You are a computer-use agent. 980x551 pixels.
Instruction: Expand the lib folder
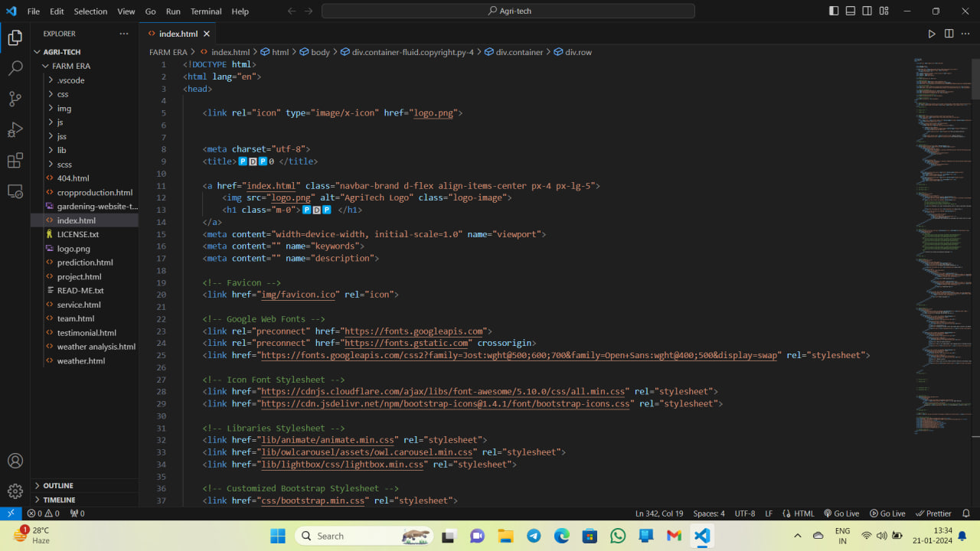click(84, 150)
